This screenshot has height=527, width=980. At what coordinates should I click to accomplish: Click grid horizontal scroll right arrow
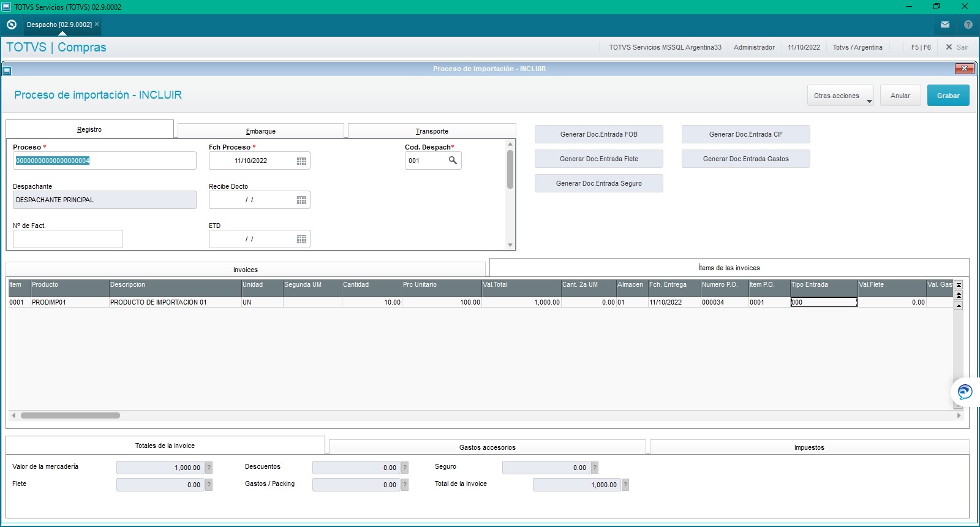pos(959,415)
